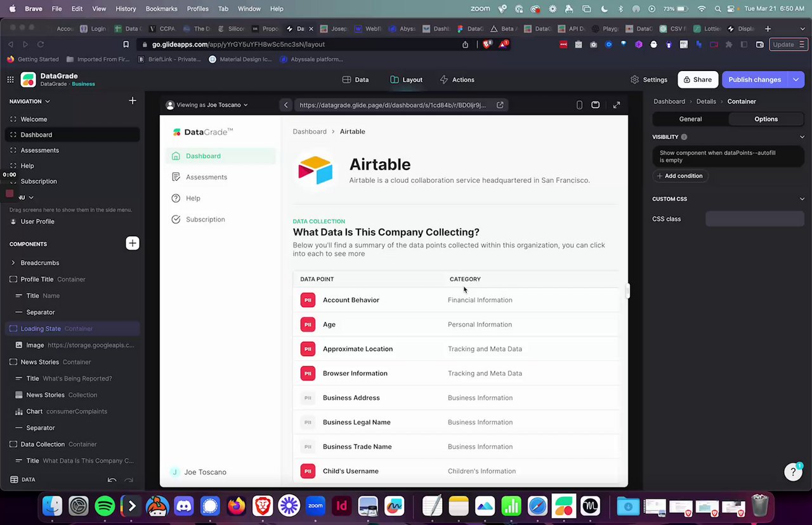This screenshot has height=525, width=812.
Task: Click the Visibility info icon
Action: 684,137
